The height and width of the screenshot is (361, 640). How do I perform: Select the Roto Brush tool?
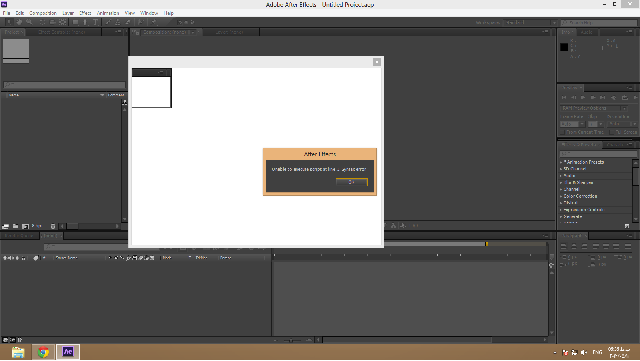pyautogui.click(x=141, y=22)
